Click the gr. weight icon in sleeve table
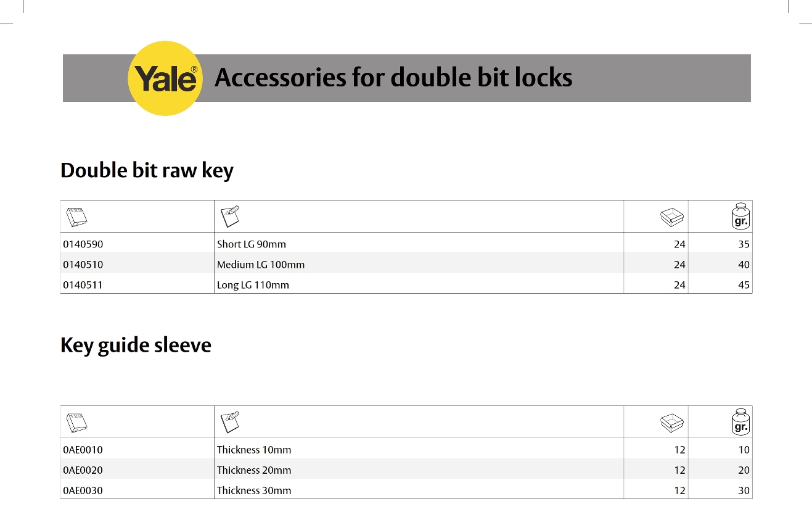 (740, 421)
